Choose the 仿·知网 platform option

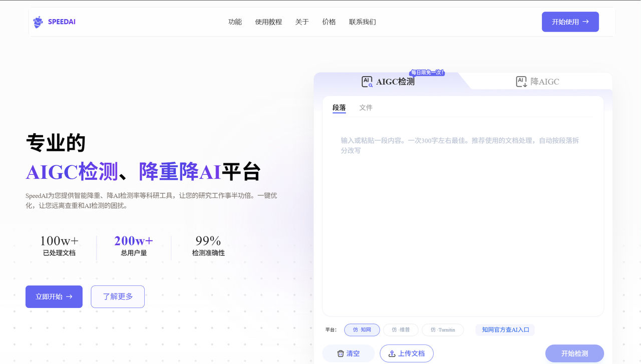click(x=362, y=330)
